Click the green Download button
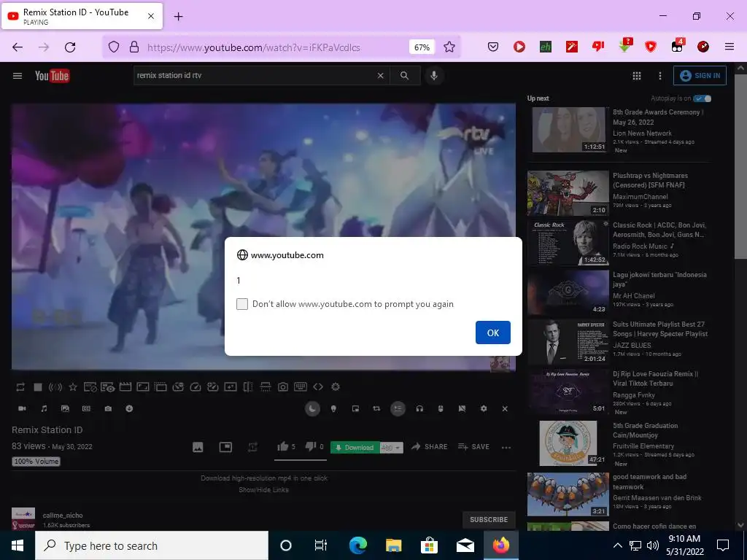Viewport: 747px width, 560px height. point(355,448)
